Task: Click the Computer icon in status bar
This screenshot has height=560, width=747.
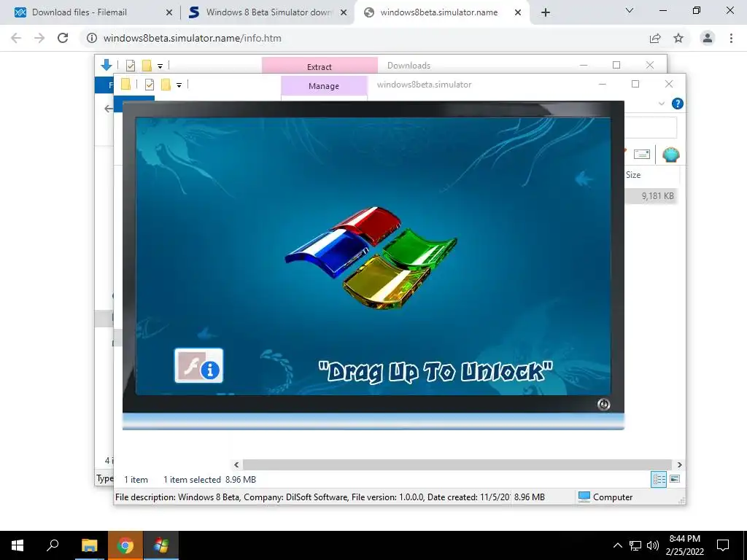Action: coord(584,497)
